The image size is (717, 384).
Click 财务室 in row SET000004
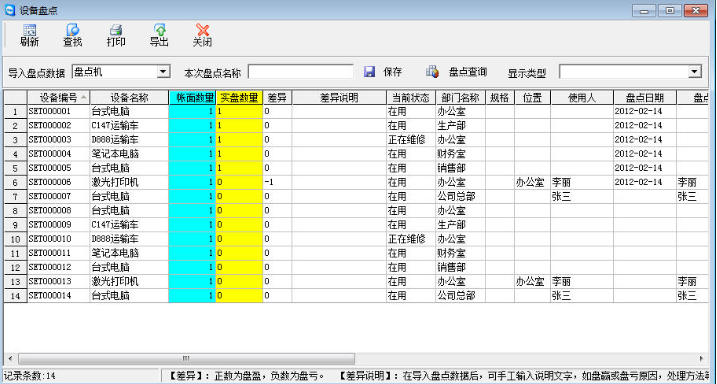tap(451, 154)
